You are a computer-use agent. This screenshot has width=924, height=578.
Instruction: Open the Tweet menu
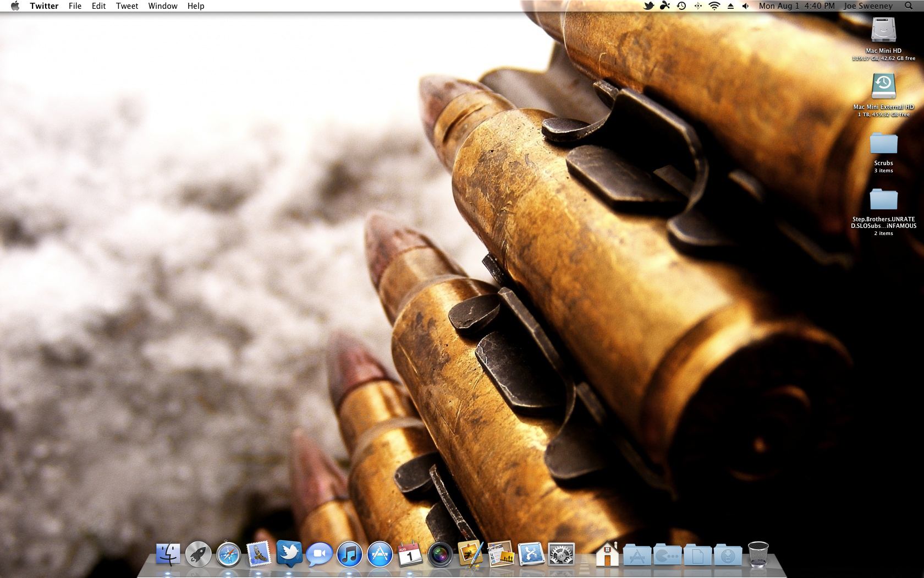(x=127, y=6)
